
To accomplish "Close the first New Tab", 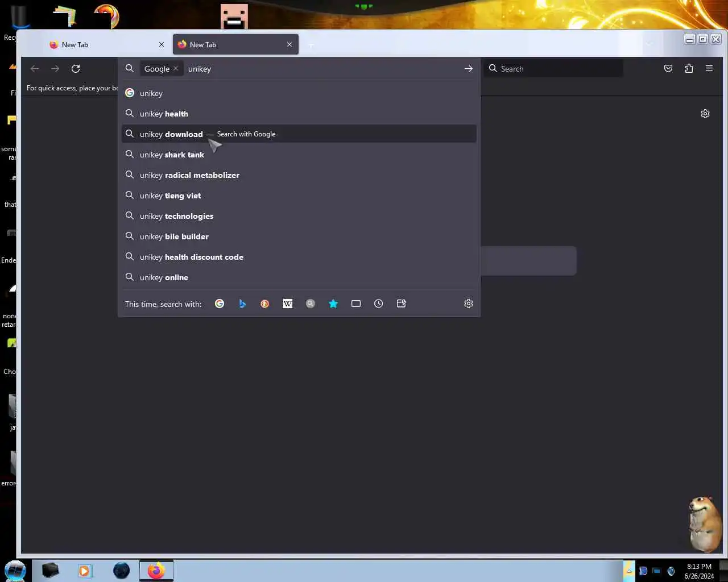I will coord(162,44).
